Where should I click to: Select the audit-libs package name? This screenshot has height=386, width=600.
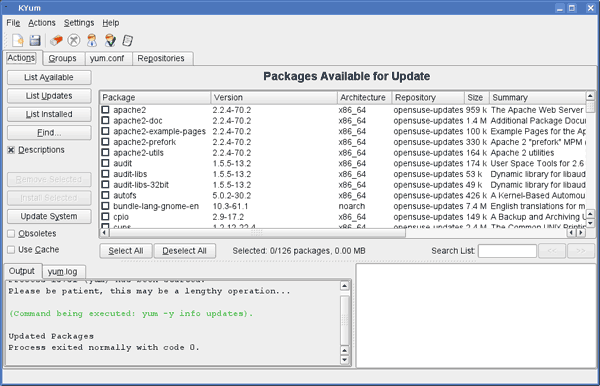click(130, 174)
